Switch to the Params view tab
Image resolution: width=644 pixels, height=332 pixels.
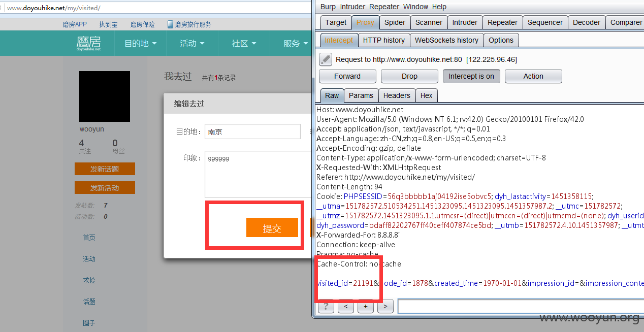pyautogui.click(x=361, y=95)
